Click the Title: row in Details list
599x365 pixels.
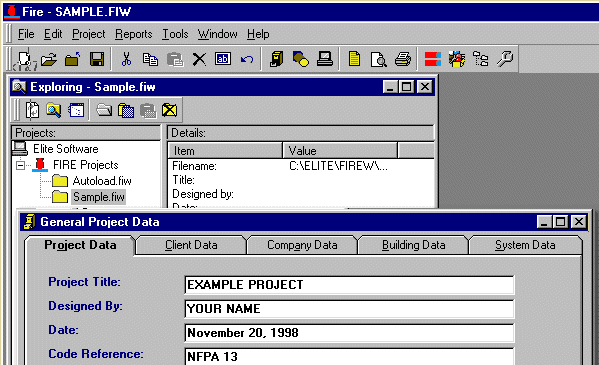coord(301,180)
